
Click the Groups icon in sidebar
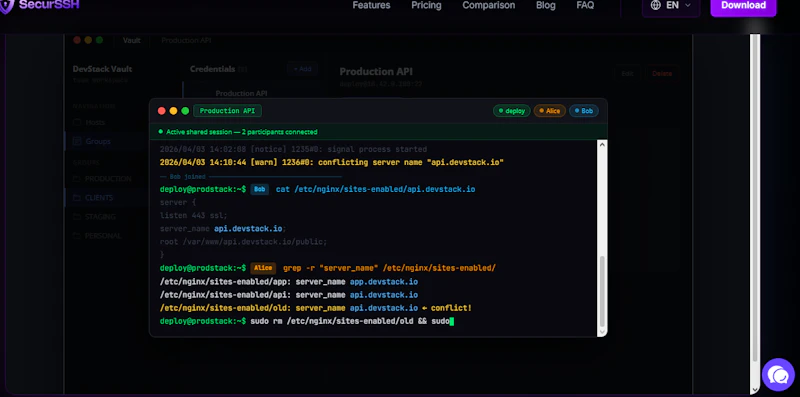tap(77, 141)
